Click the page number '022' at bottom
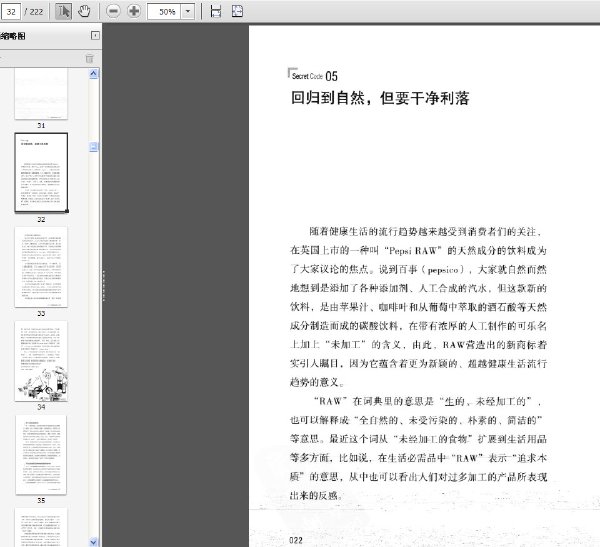Viewport: 600px width, 547px height. tap(296, 540)
